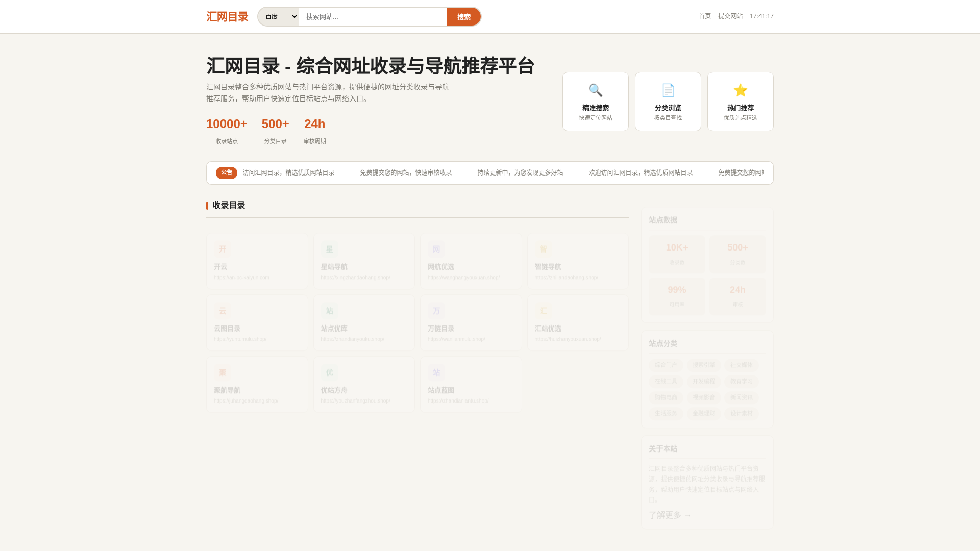Open the 云图目录 site title
Image resolution: width=980 pixels, height=551 pixels.
(227, 329)
